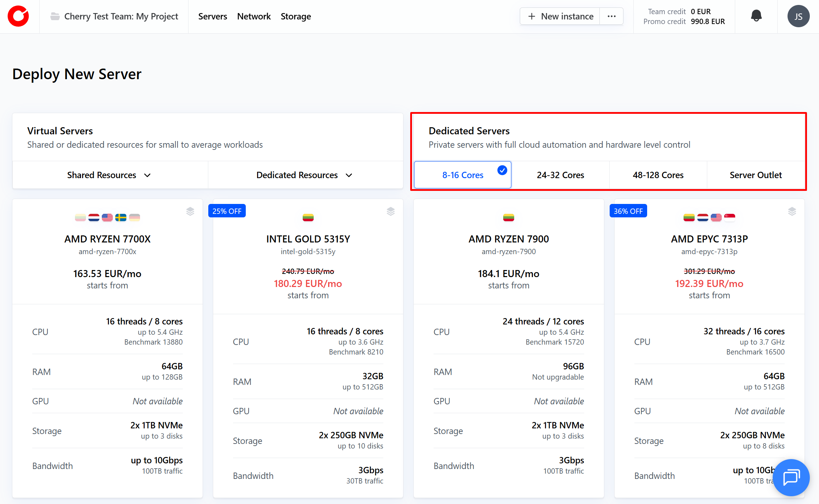The width and height of the screenshot is (819, 504).
Task: Open the JS user avatar menu
Action: click(x=798, y=16)
